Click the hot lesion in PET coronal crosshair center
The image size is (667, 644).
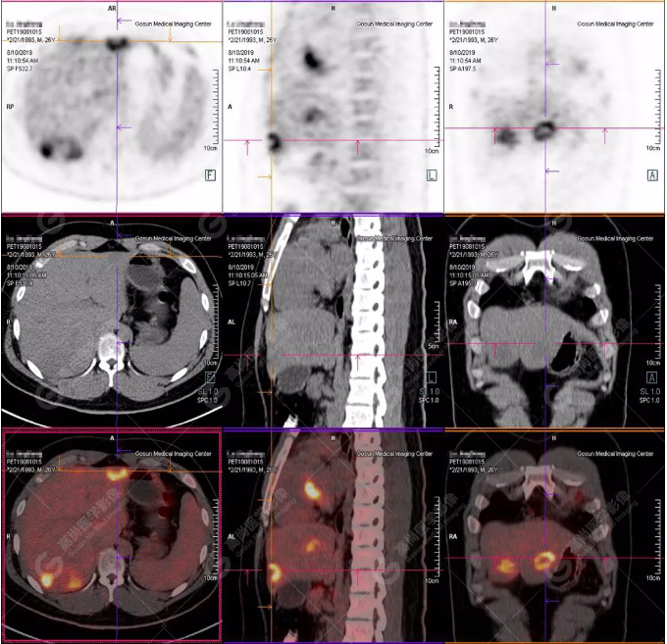544,127
